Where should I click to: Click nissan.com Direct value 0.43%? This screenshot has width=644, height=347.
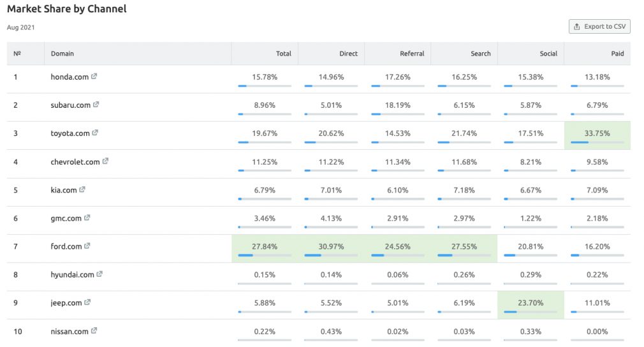(331, 332)
